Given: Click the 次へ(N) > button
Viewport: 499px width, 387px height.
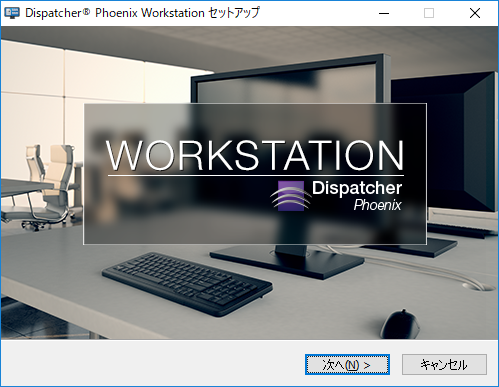Looking at the screenshot, I should [x=347, y=364].
